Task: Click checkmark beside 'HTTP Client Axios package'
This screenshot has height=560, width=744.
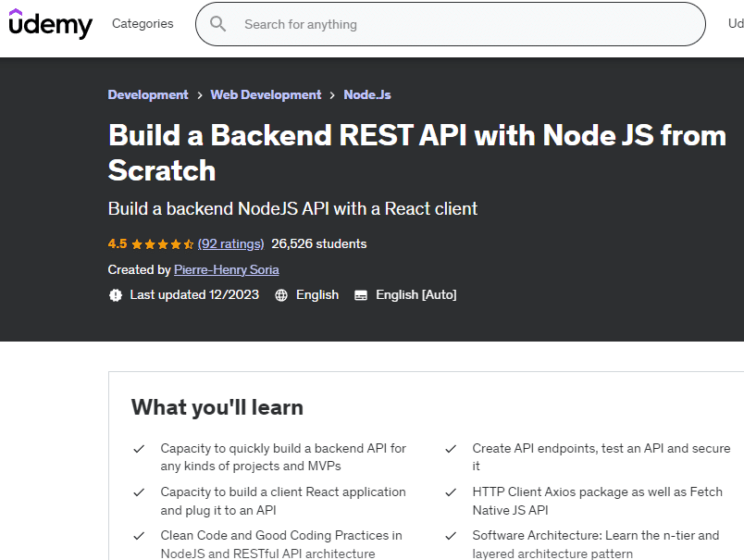Action: pos(451,492)
